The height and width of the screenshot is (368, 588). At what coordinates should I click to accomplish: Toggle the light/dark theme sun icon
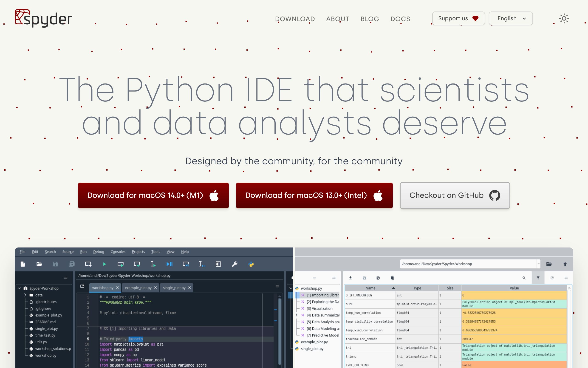coord(564,18)
